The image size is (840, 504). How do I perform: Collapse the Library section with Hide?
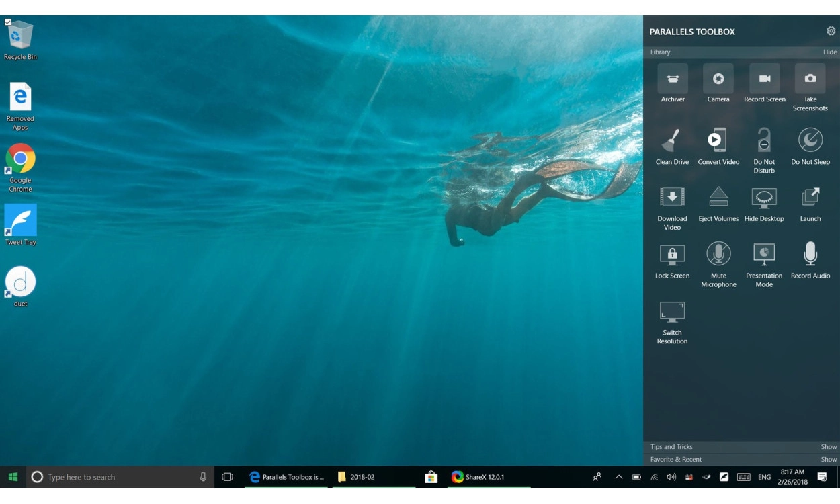tap(830, 52)
